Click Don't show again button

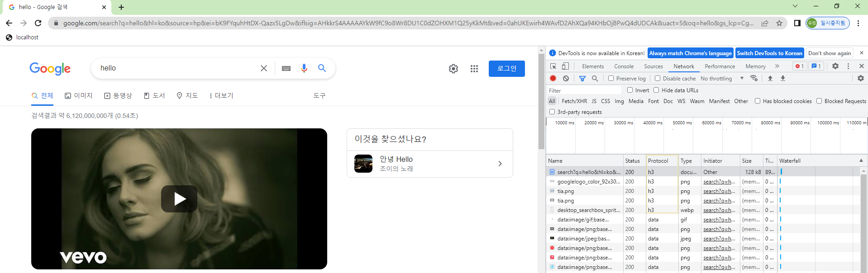coord(830,53)
